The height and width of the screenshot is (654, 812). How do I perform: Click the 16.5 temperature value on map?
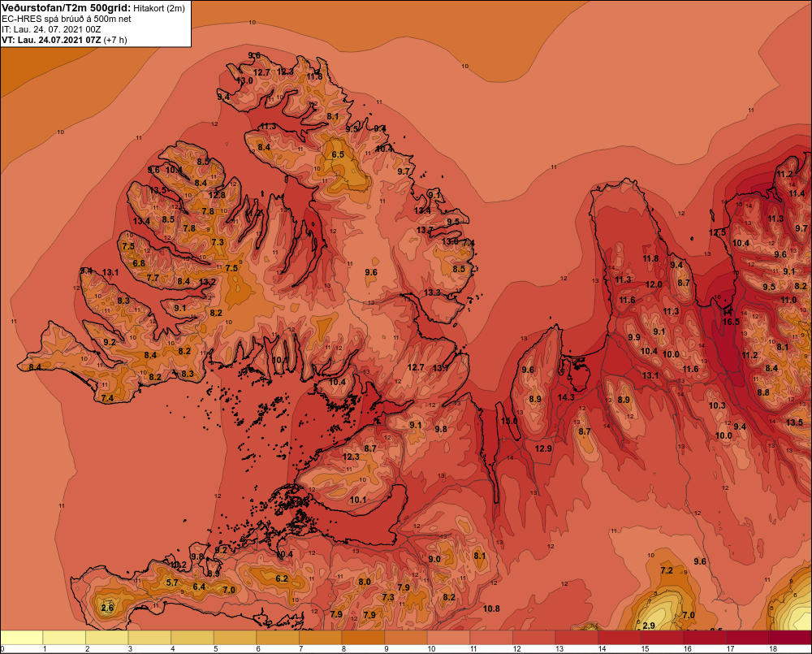pos(731,322)
